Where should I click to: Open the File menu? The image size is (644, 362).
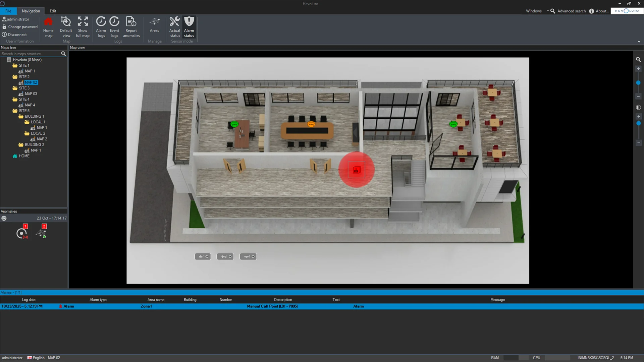tap(8, 11)
